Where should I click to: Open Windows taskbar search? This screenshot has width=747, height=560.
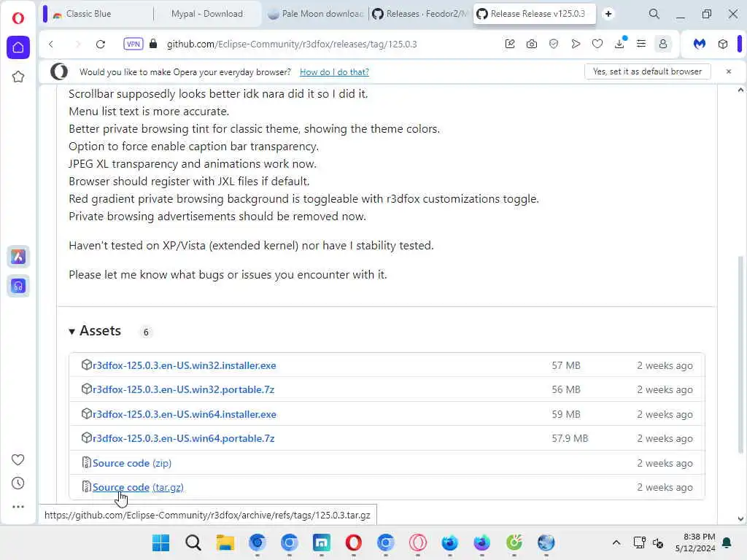click(193, 542)
